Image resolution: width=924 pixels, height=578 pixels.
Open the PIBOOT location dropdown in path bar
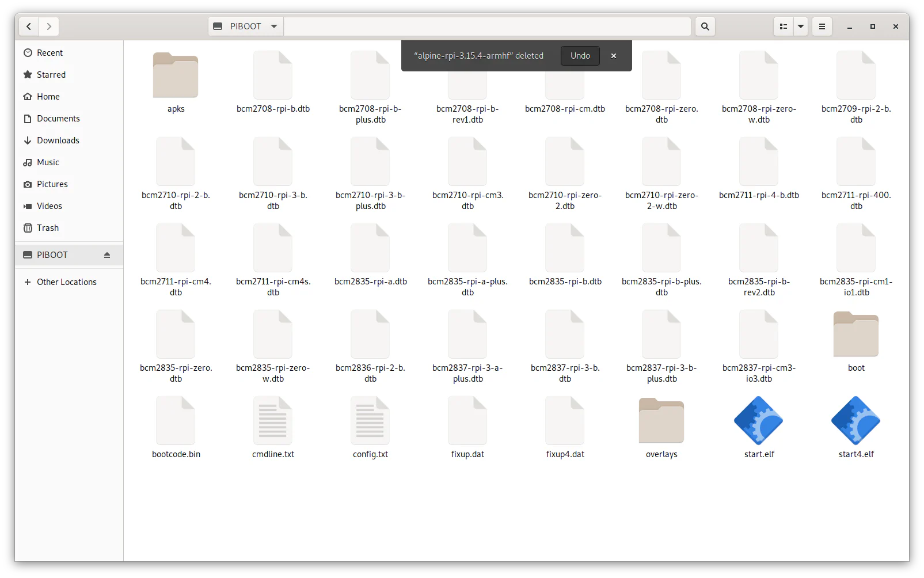pos(246,26)
